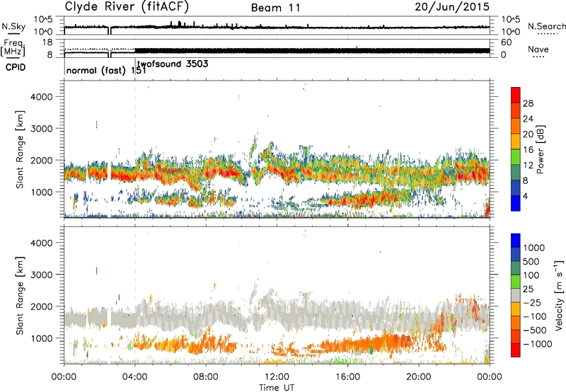Image resolution: width=566 pixels, height=392 pixels.
Task: Click the 'Nave' legend label
Action: click(538, 49)
